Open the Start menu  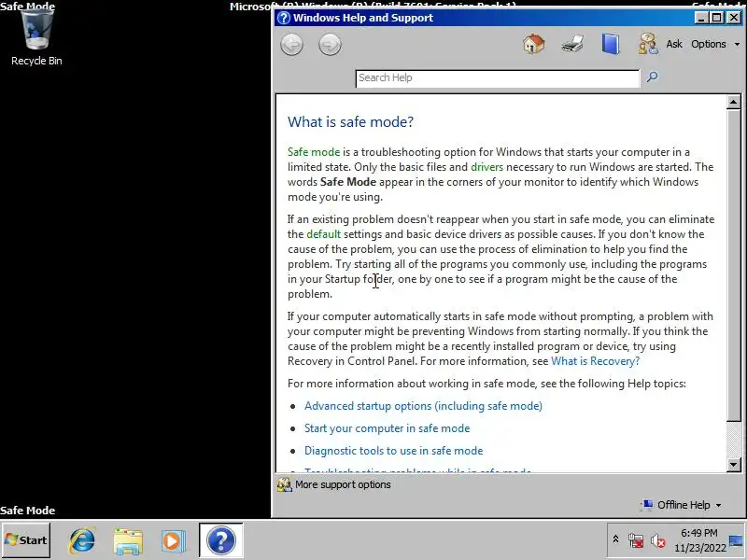pyautogui.click(x=26, y=540)
